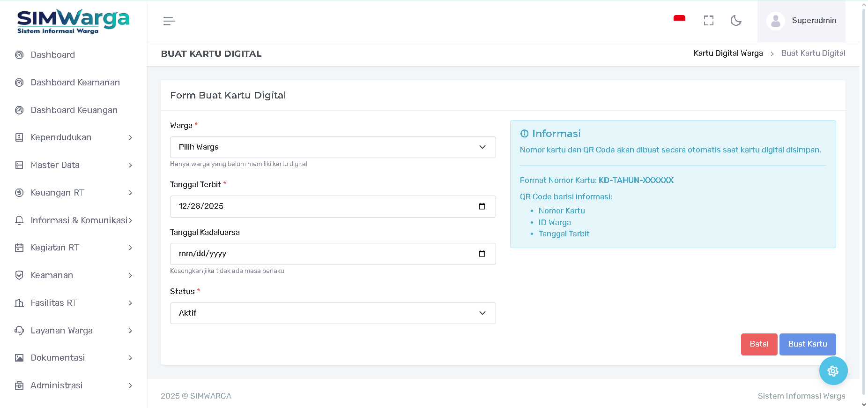Viewport: 868px width, 408px height.
Task: Click the red Batal button
Action: [759, 344]
